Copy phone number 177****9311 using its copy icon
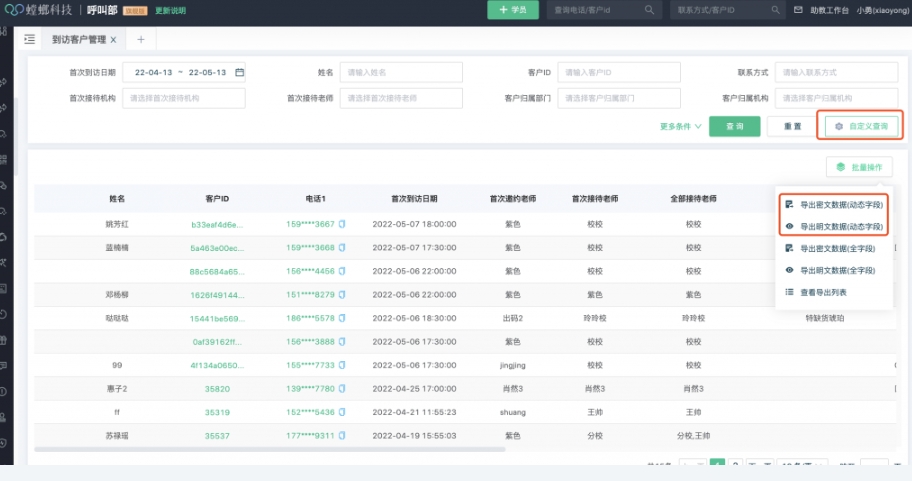Image resolution: width=912 pixels, height=481 pixels. click(342, 436)
